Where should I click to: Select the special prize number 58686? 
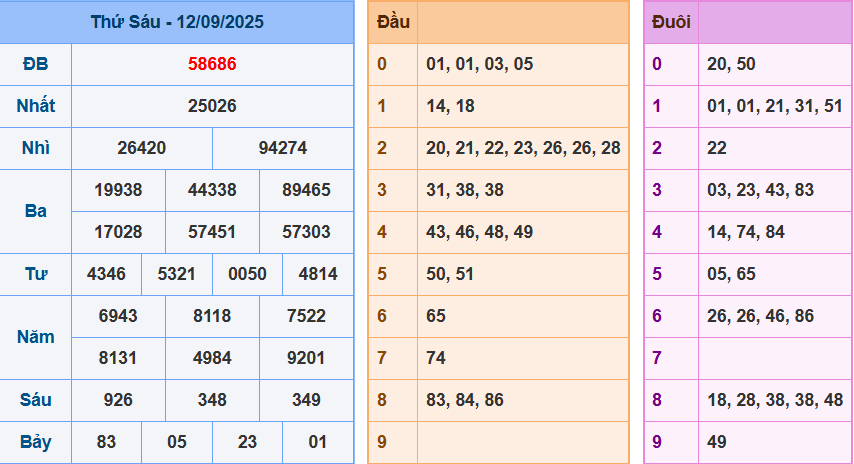tap(212, 64)
